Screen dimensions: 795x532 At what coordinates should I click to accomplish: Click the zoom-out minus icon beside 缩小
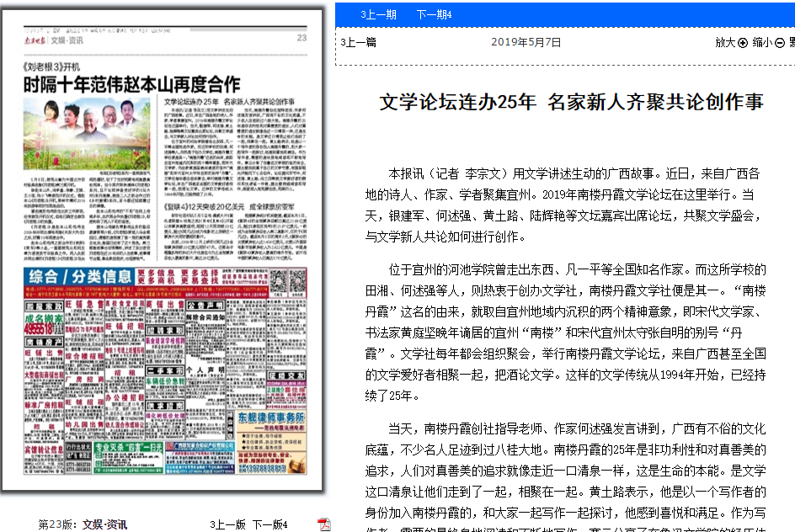point(780,42)
